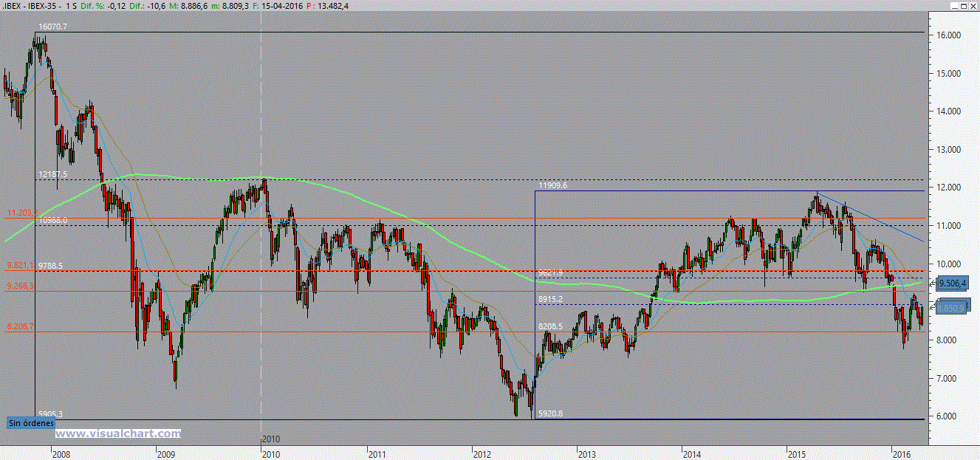Select the 8915.2 dashed level label
980x460 pixels.
click(551, 299)
